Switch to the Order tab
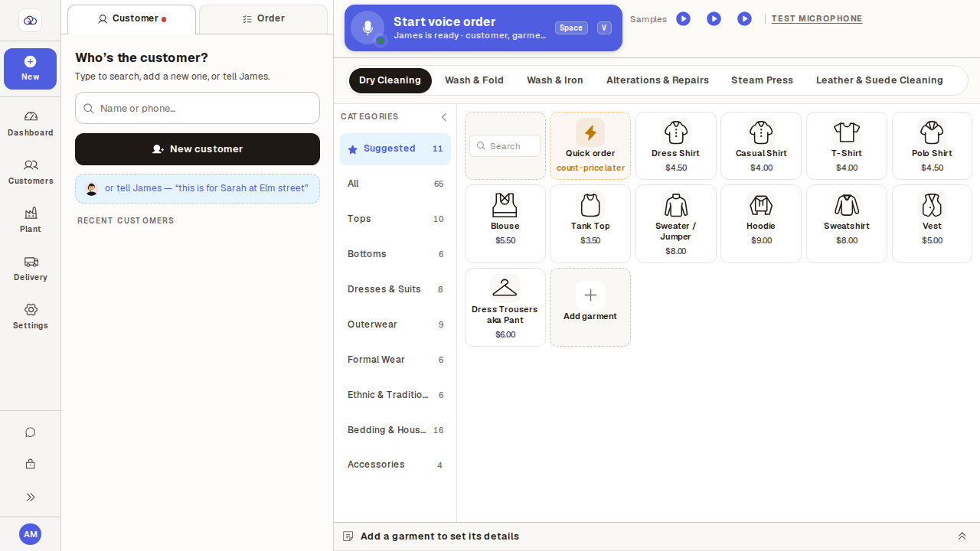 click(263, 19)
